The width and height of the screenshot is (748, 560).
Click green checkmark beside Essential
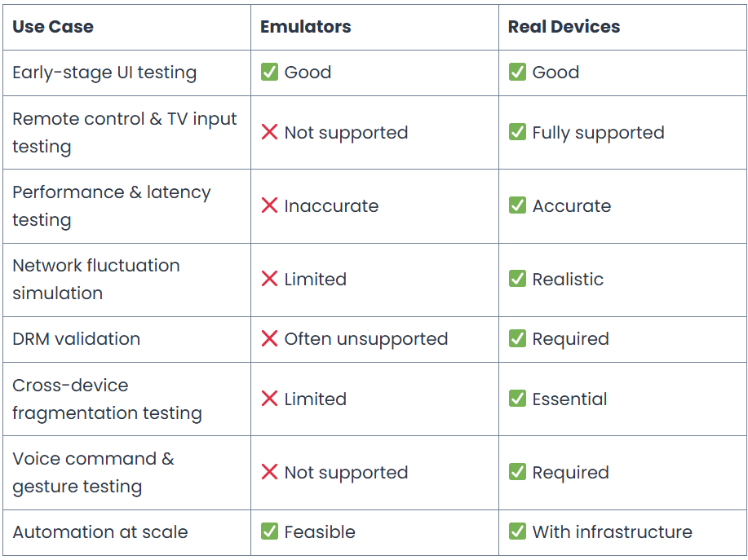click(x=518, y=399)
